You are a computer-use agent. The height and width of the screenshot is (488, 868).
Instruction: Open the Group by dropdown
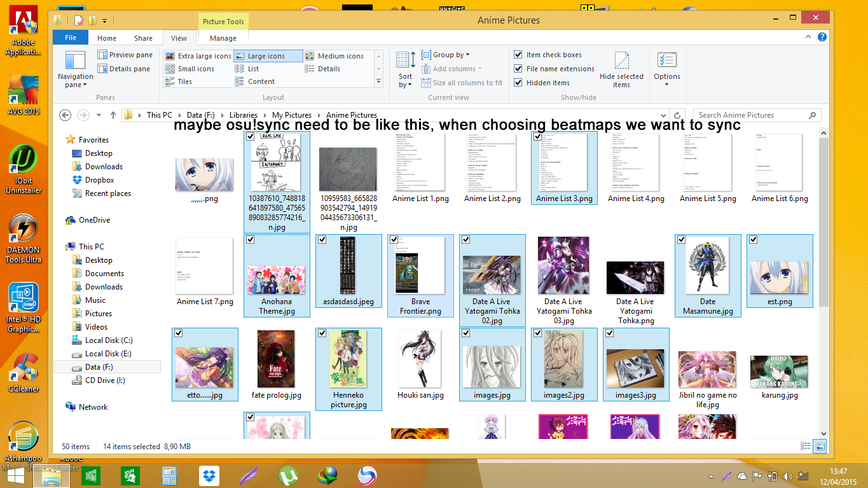[x=445, y=55]
